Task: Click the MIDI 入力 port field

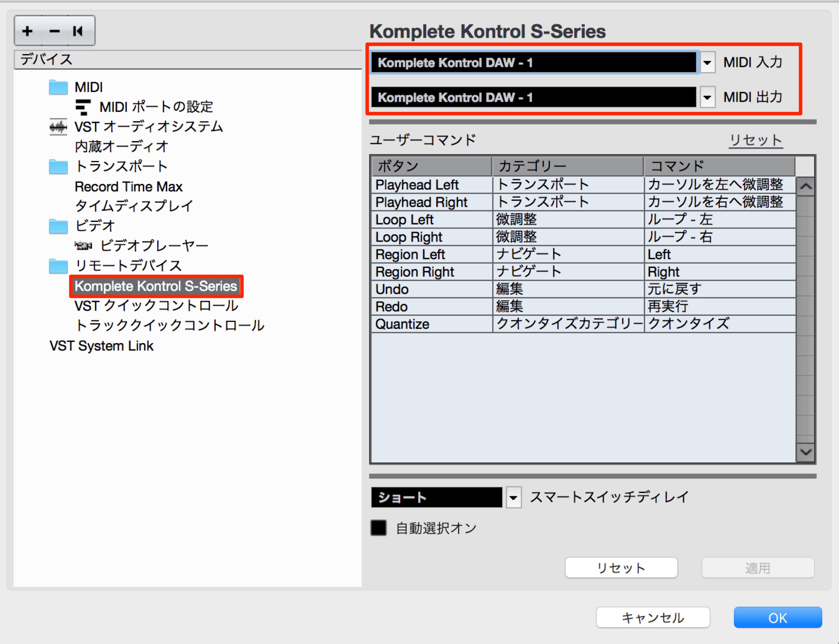Action: click(x=534, y=62)
